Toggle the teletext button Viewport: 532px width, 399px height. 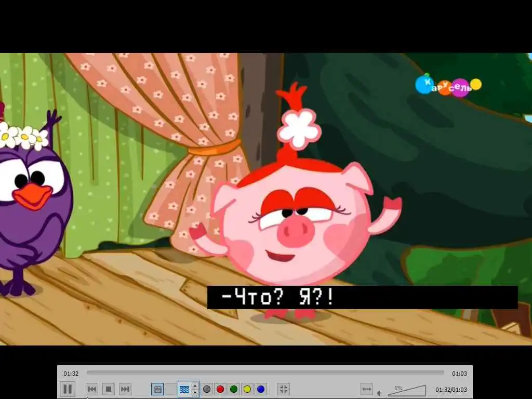coord(158,389)
